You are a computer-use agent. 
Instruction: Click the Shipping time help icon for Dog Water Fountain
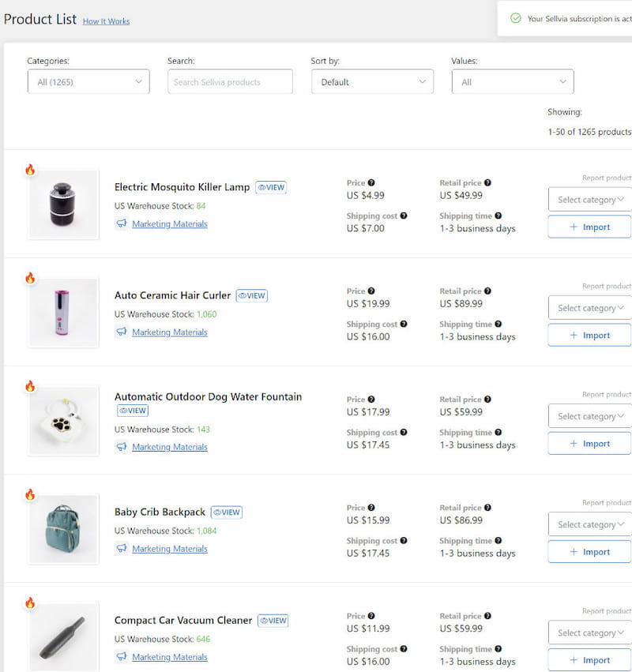498,432
